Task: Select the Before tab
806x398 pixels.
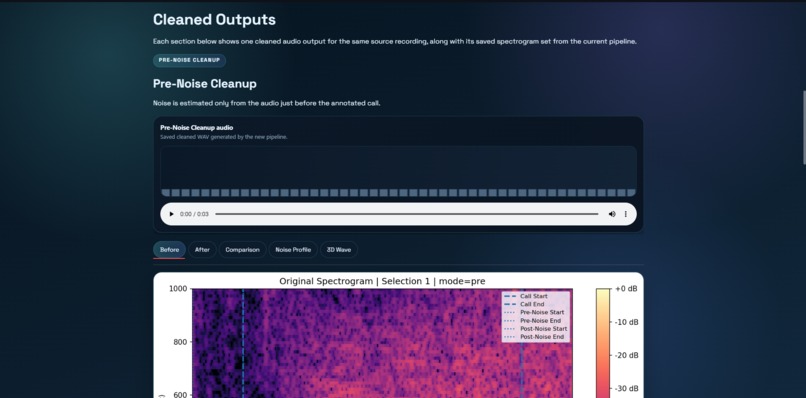Action: (169, 250)
